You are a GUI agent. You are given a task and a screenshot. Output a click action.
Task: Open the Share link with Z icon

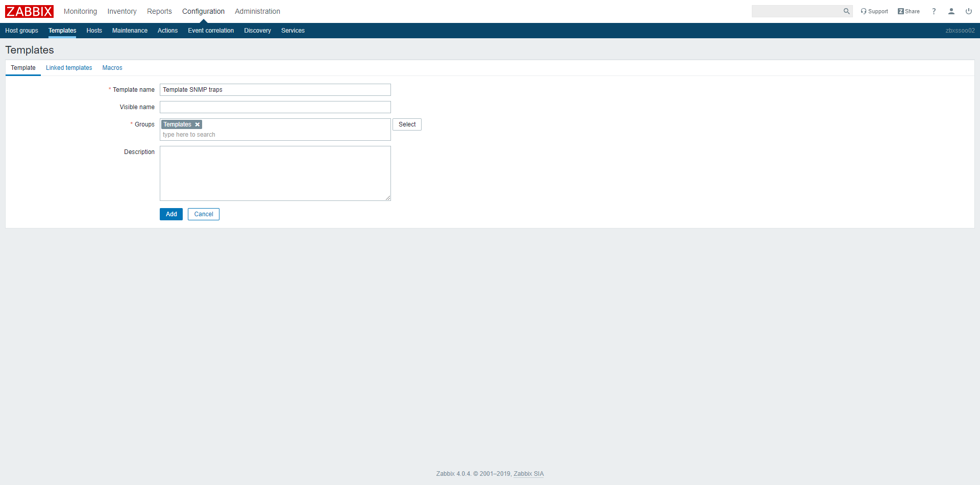[909, 11]
